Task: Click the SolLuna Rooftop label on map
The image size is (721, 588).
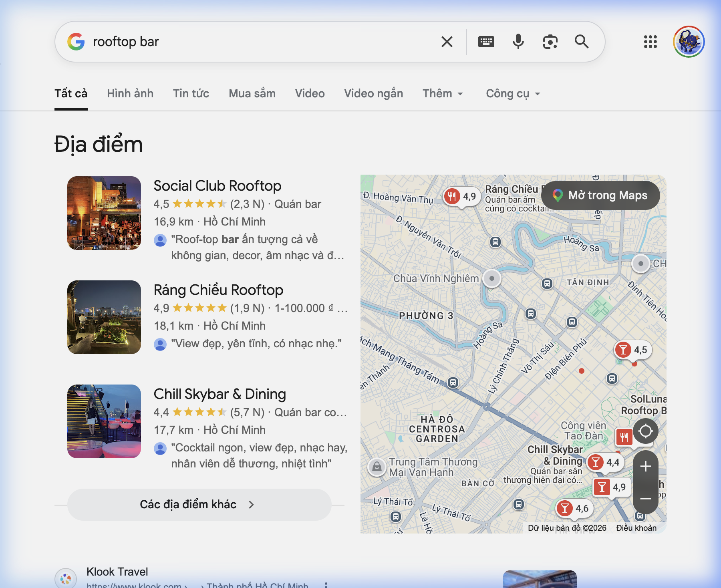Action: [x=644, y=405]
